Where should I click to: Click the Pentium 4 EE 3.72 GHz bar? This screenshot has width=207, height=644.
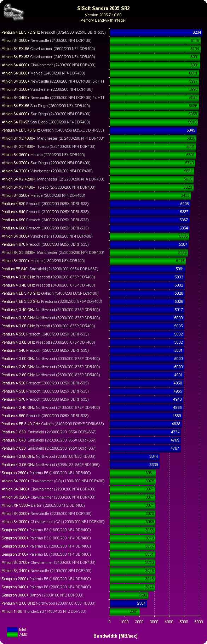156,32
